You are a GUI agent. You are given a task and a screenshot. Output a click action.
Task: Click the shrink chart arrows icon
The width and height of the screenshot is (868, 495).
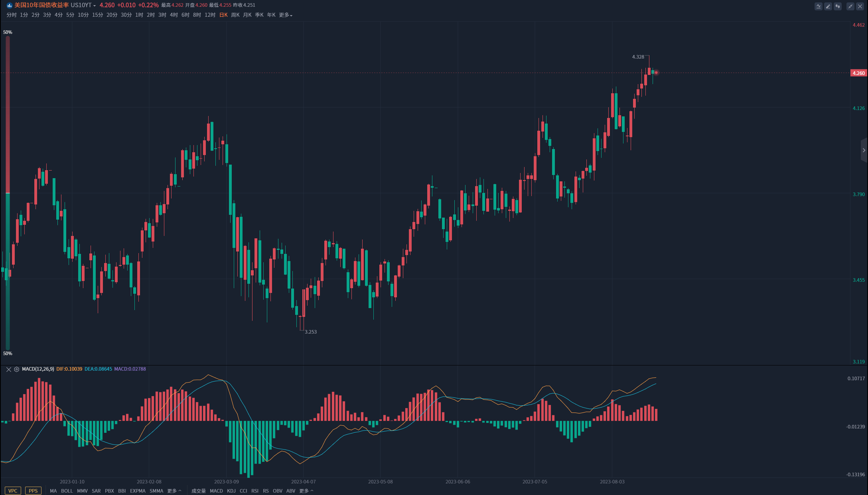click(850, 6)
